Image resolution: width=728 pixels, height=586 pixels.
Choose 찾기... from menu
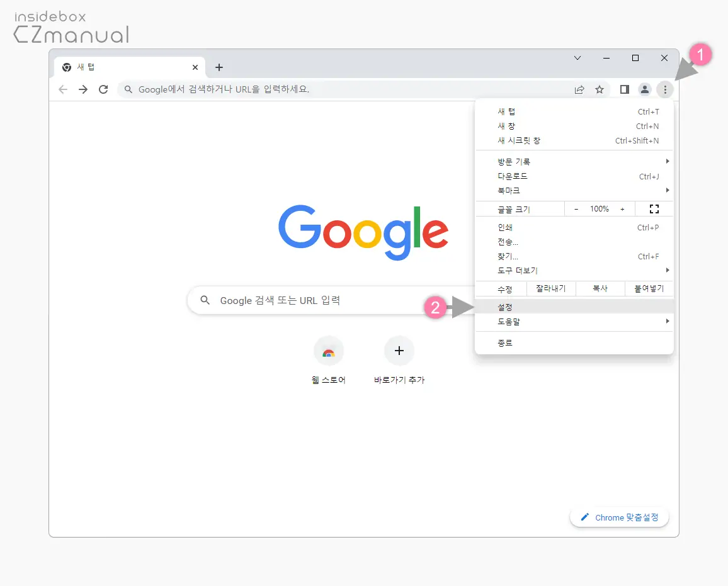[x=574, y=256]
